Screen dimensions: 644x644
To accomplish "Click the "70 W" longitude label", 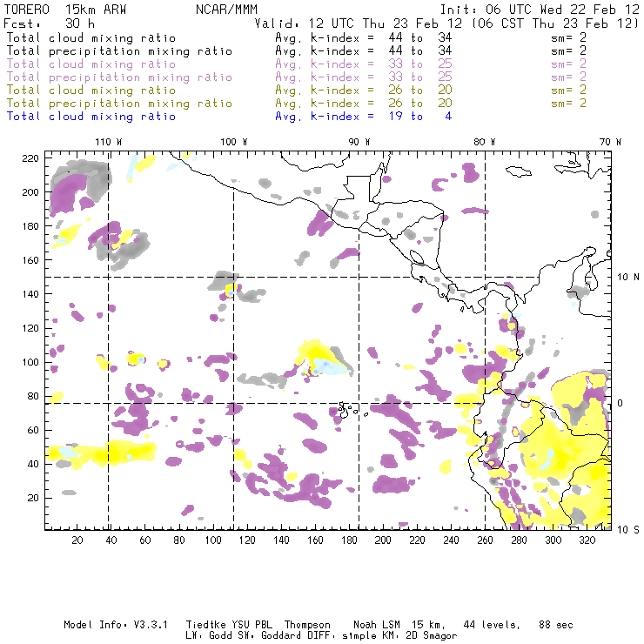I will [x=610, y=142].
